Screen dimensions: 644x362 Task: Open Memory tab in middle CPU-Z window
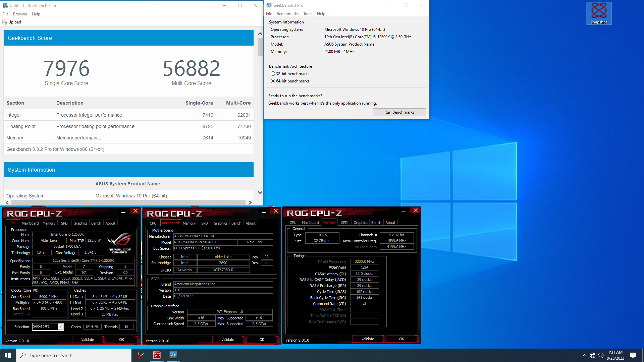189,223
